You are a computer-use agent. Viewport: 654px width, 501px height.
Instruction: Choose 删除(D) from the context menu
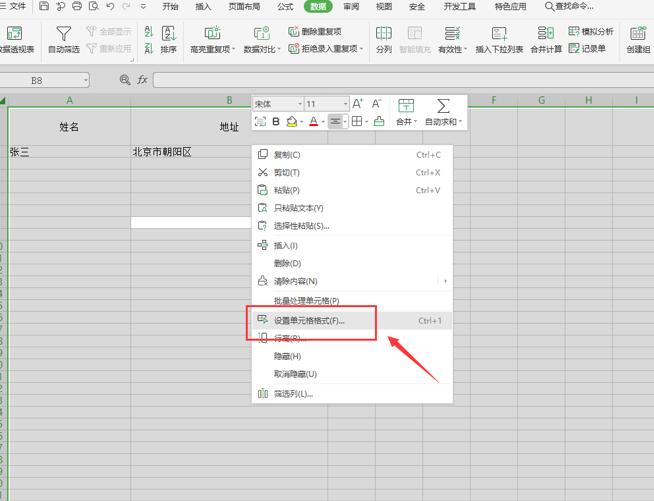point(352,263)
